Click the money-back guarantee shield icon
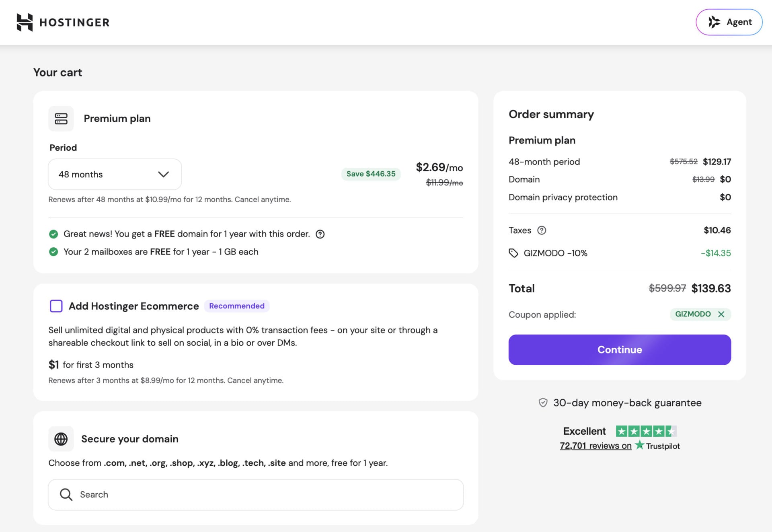The image size is (772, 532). tap(543, 403)
